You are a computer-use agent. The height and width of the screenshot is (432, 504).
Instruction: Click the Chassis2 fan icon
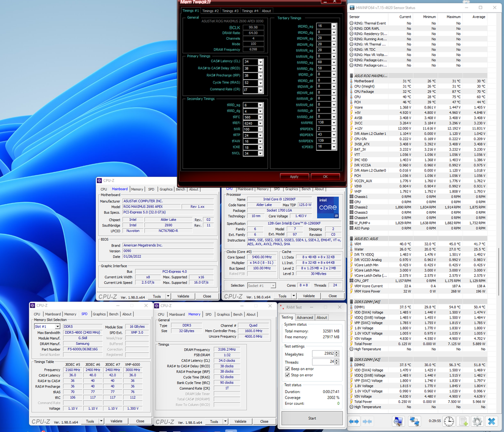click(x=351, y=207)
